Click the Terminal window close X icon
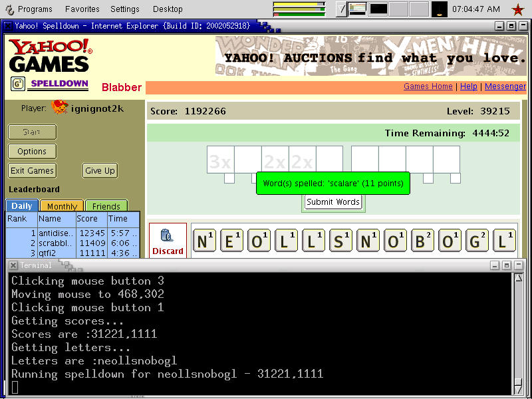 pos(13,265)
